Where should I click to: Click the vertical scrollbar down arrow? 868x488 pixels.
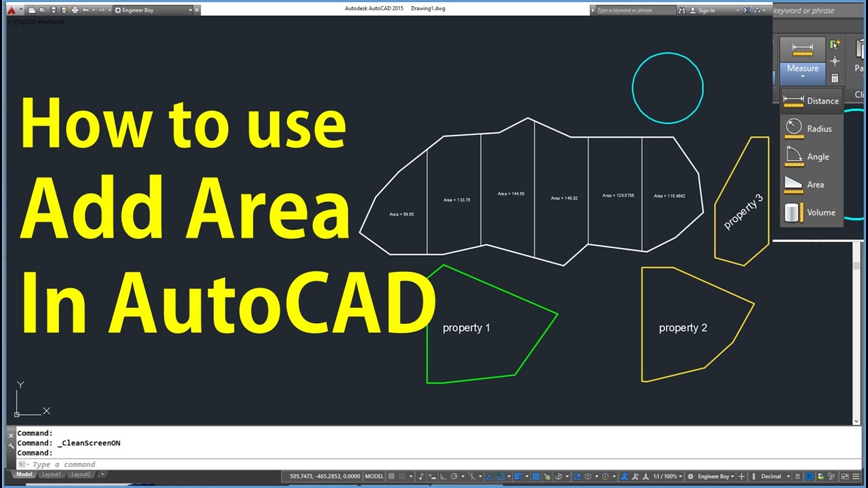(x=856, y=420)
